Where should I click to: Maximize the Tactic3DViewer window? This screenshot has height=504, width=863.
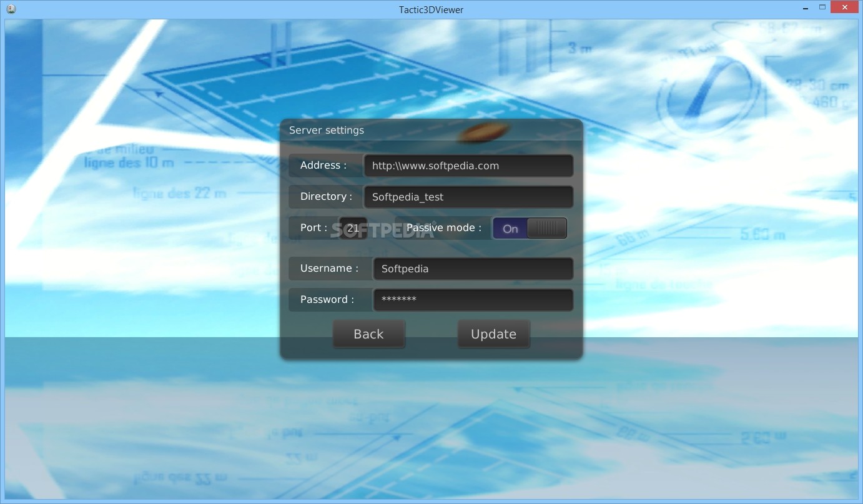822,7
